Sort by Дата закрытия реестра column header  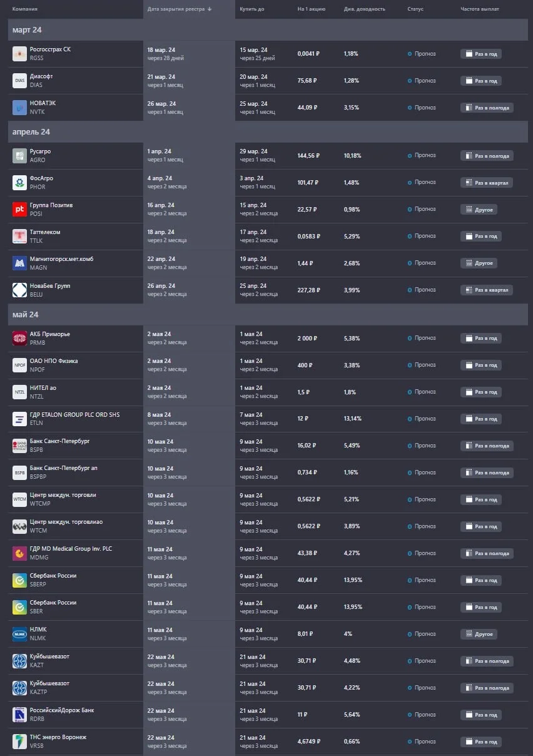pyautogui.click(x=179, y=9)
